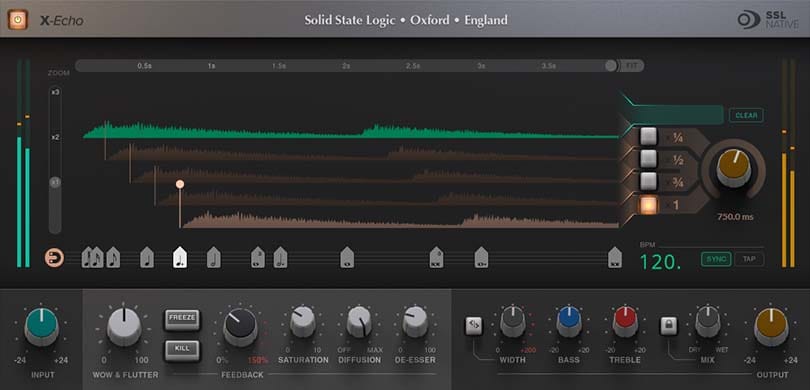
Task: Select the quarter note delay marker
Action: coord(147,257)
